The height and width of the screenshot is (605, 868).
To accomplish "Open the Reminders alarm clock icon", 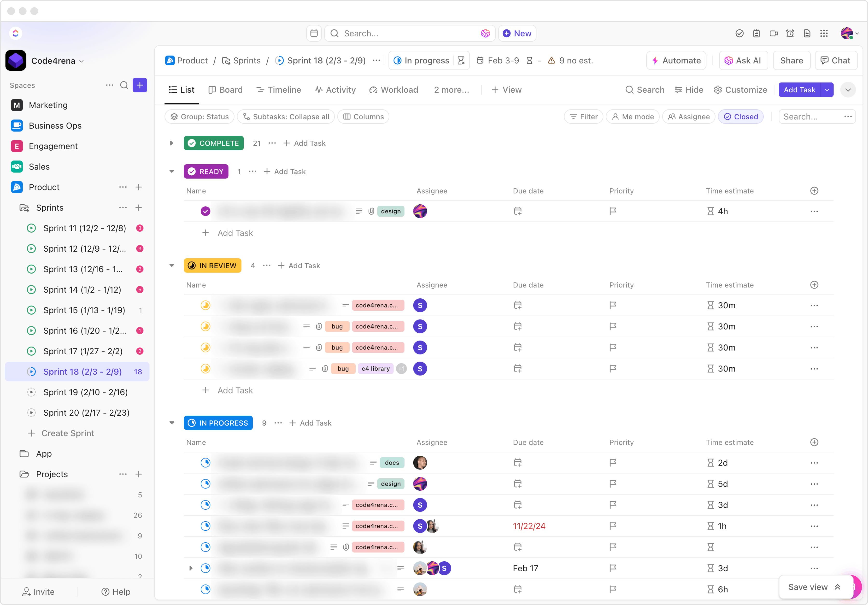I will point(790,33).
